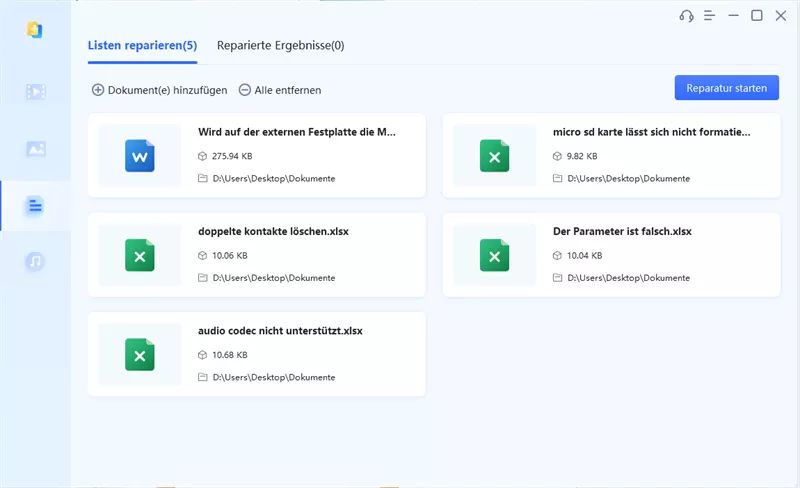
Task: Click Excel icon of audio codec nicht unterstützt.xlsx
Action: pos(140,355)
